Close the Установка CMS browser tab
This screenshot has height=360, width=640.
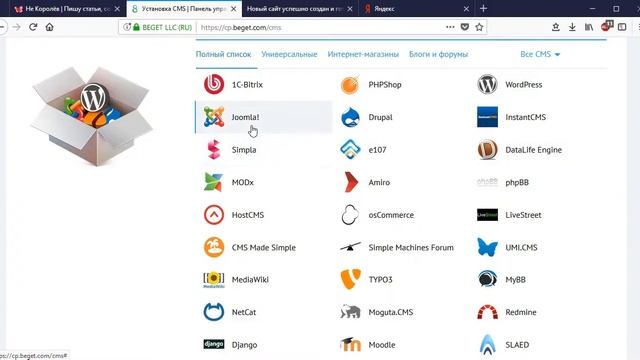click(x=233, y=9)
